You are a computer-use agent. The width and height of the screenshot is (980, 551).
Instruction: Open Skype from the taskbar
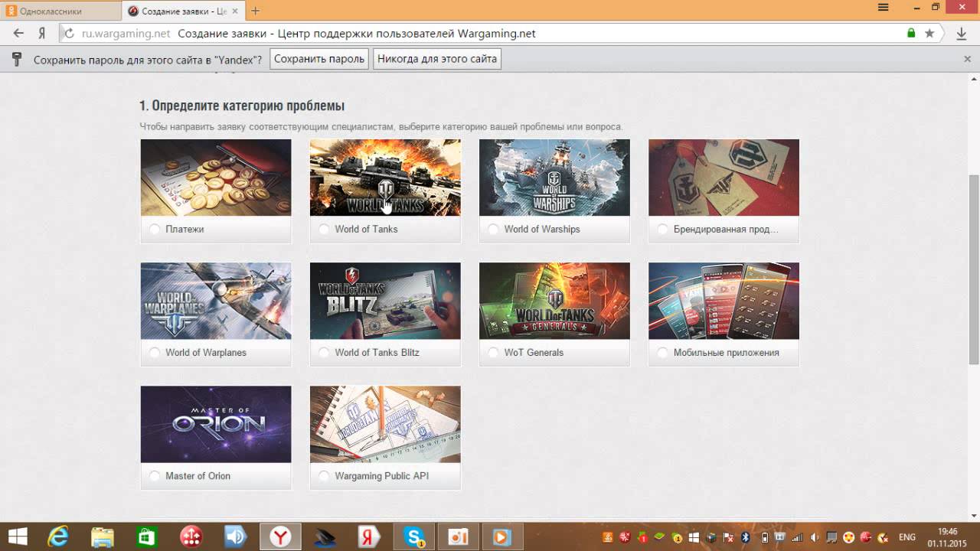pos(414,536)
